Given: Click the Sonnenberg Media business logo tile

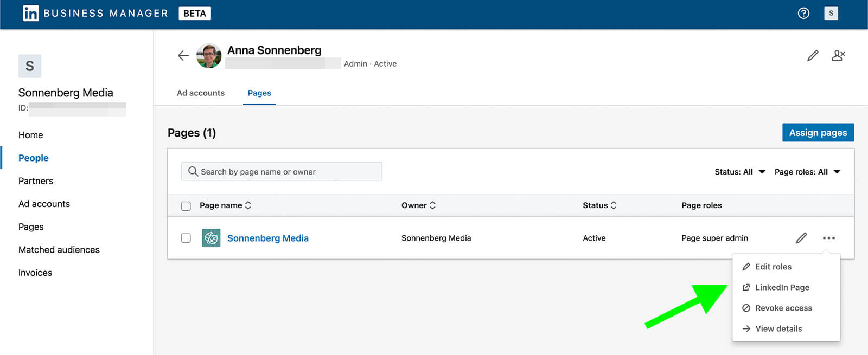Looking at the screenshot, I should pyautogui.click(x=30, y=66).
